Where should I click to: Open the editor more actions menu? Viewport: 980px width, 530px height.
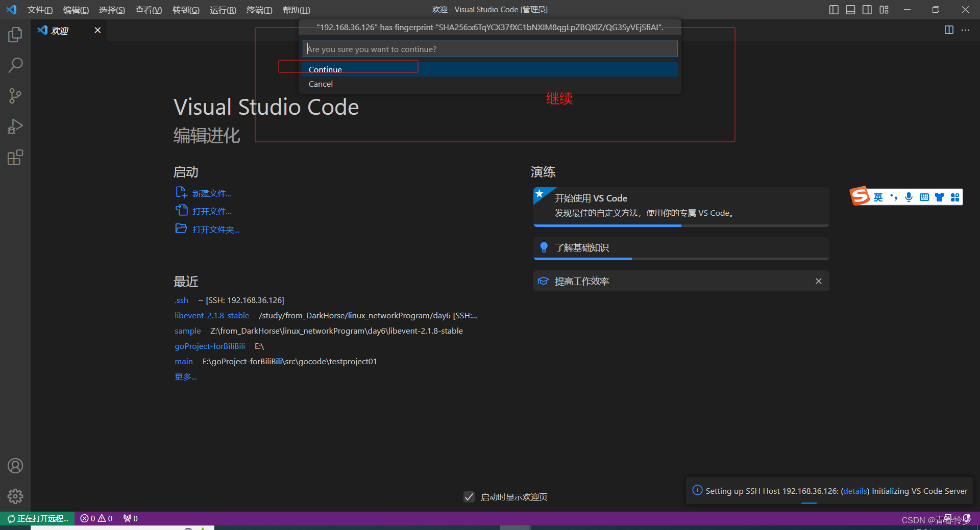point(965,30)
